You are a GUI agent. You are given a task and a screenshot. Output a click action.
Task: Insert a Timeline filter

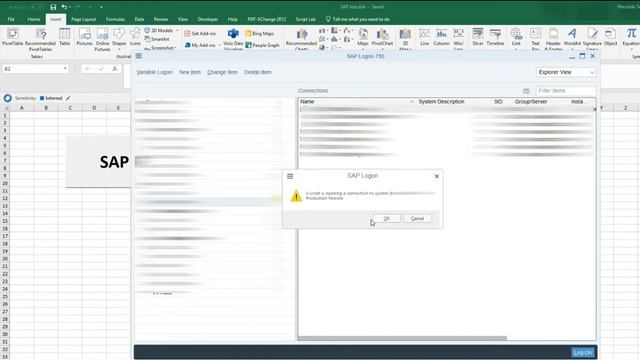(495, 37)
